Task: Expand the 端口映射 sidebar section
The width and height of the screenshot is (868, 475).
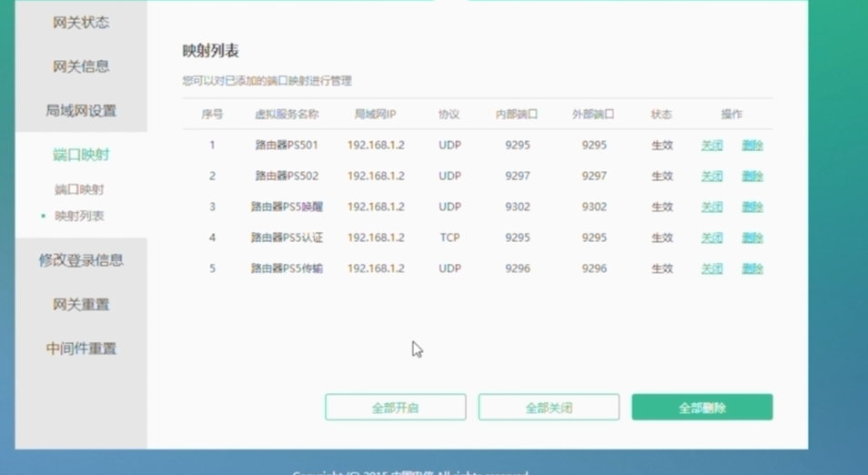Action: click(x=81, y=155)
